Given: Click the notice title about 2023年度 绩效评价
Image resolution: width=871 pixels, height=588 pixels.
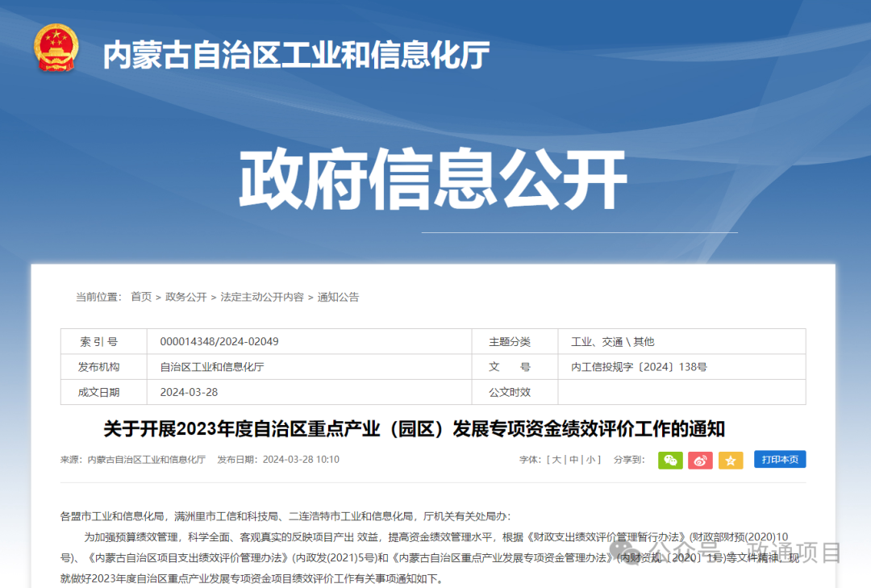Looking at the screenshot, I should (x=415, y=429).
